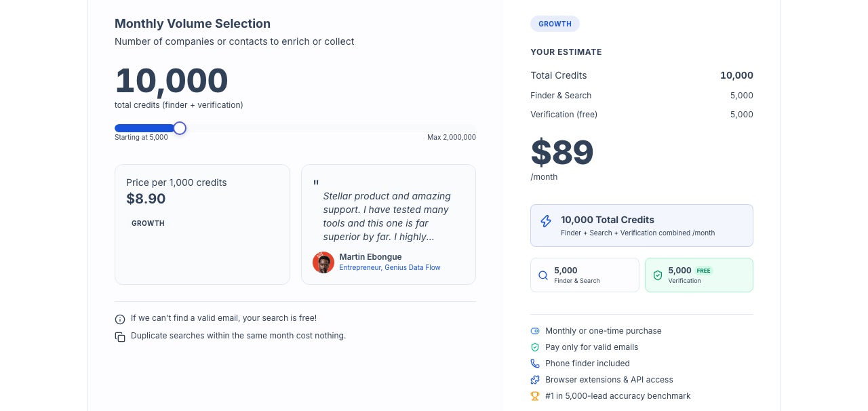Click the quotation mark icon in testimonial

[x=316, y=182]
